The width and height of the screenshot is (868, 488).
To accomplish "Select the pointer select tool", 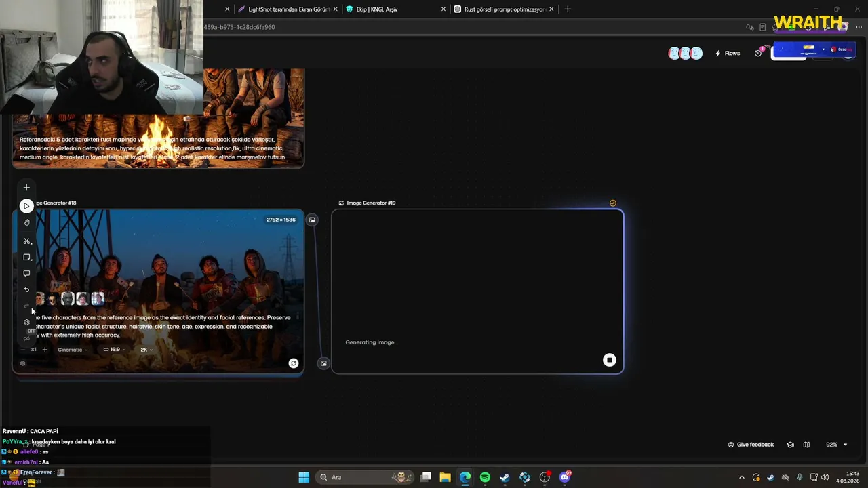I will pos(26,205).
